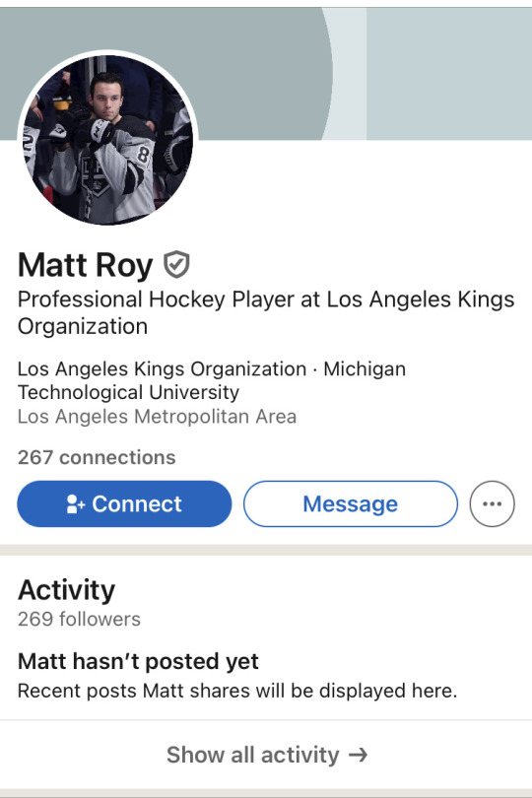Screen dimensions: 532x798
Task: Open Los Angeles Kings Organization company link
Action: click(162, 369)
